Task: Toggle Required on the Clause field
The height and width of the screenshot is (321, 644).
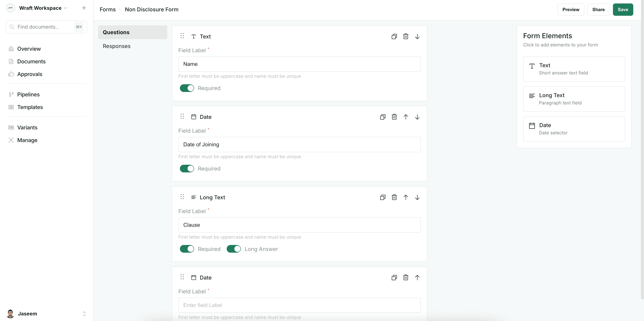Action: [x=187, y=249]
